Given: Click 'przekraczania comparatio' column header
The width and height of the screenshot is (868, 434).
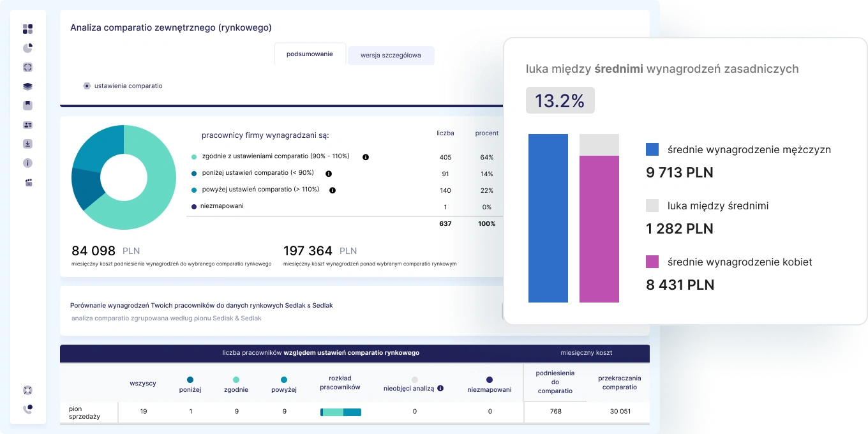Looking at the screenshot, I should [619, 382].
